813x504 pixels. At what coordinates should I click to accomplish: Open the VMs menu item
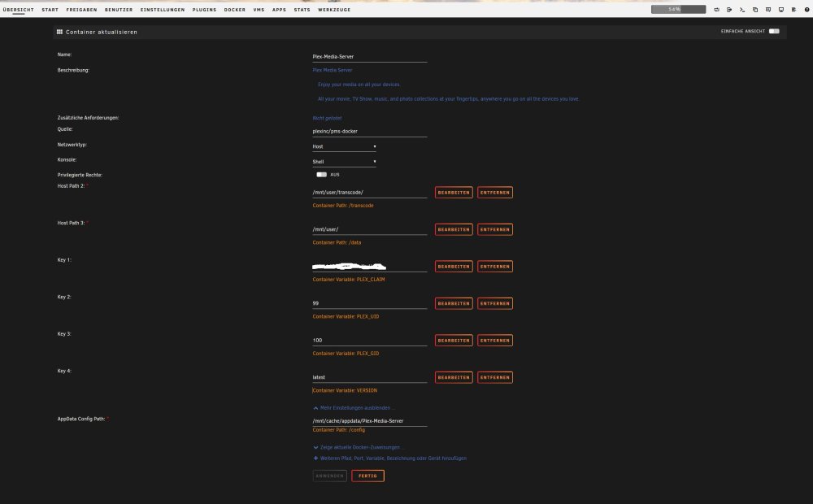point(259,10)
